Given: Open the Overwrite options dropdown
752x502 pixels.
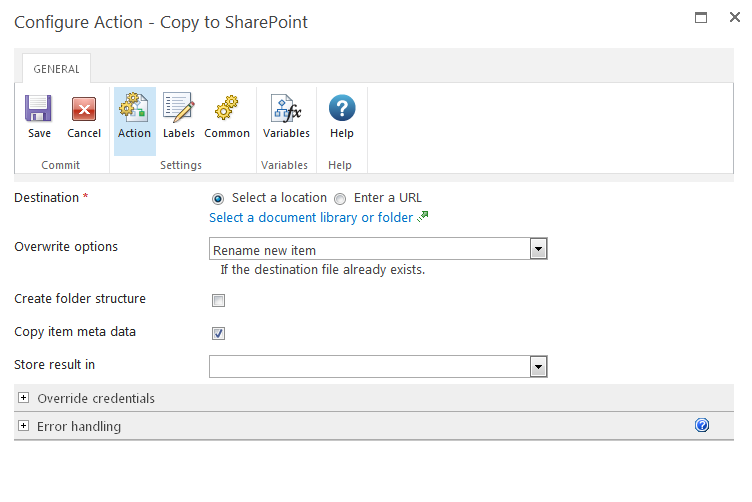Looking at the screenshot, I should tap(538, 249).
